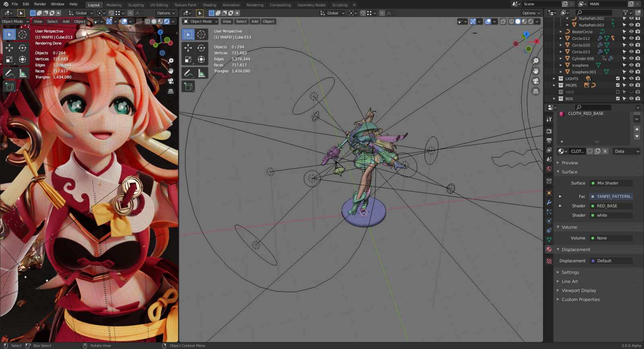Collapse the BOX collection in outliner

(x=554, y=99)
